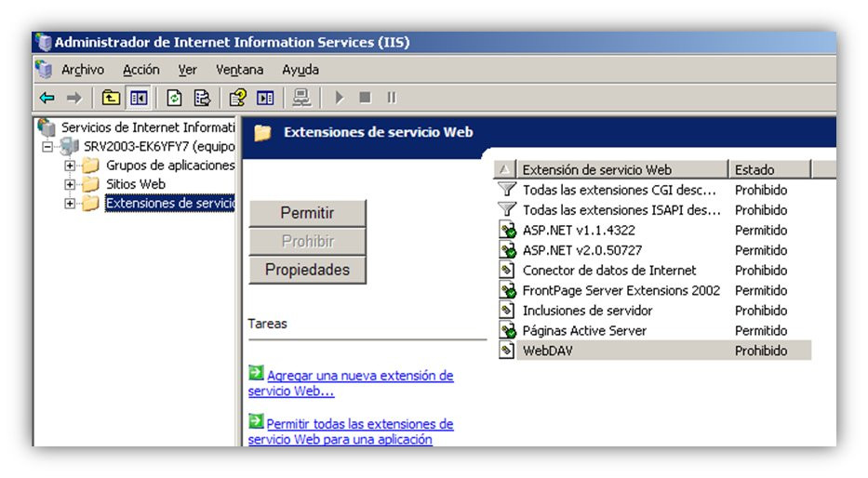Viewport: 868px width, 478px height.
Task: Expand the Sitios Web tree node
Action: tap(70, 184)
